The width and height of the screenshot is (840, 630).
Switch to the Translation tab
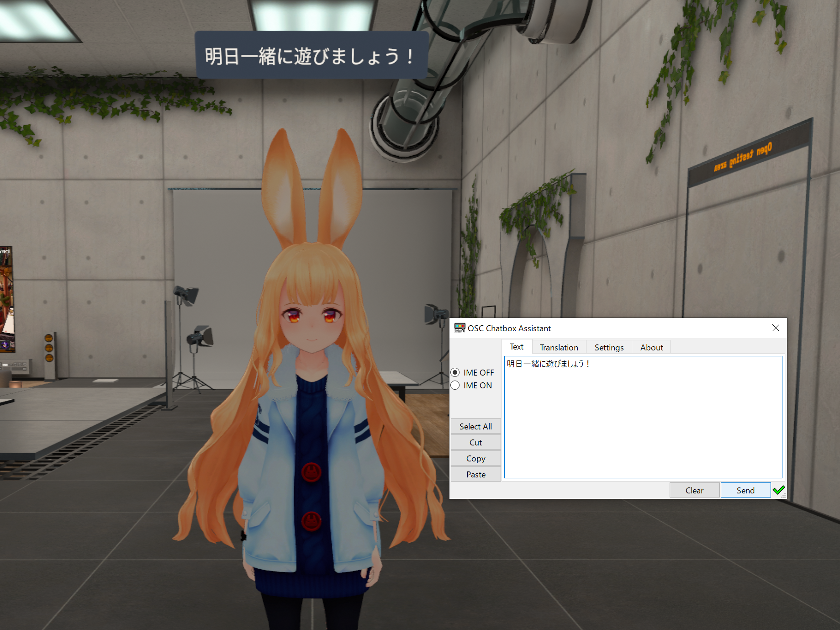pyautogui.click(x=559, y=347)
